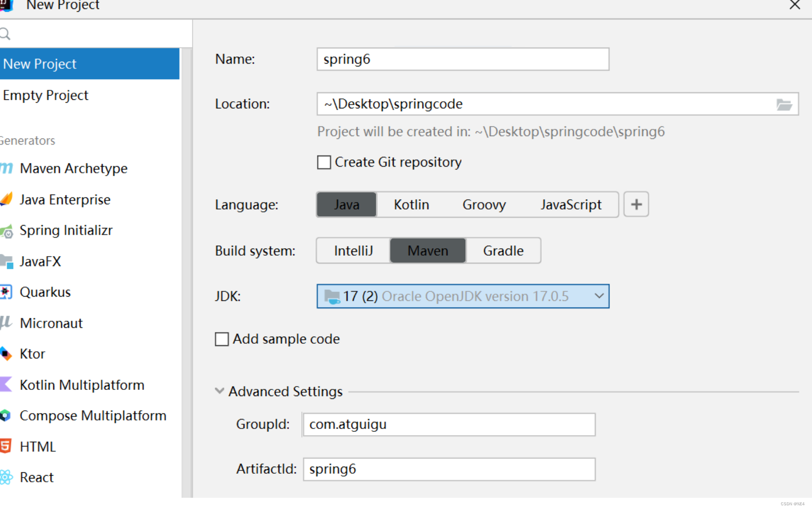Select Kotlin as the language
Screen dimensions: 812x510
(411, 204)
